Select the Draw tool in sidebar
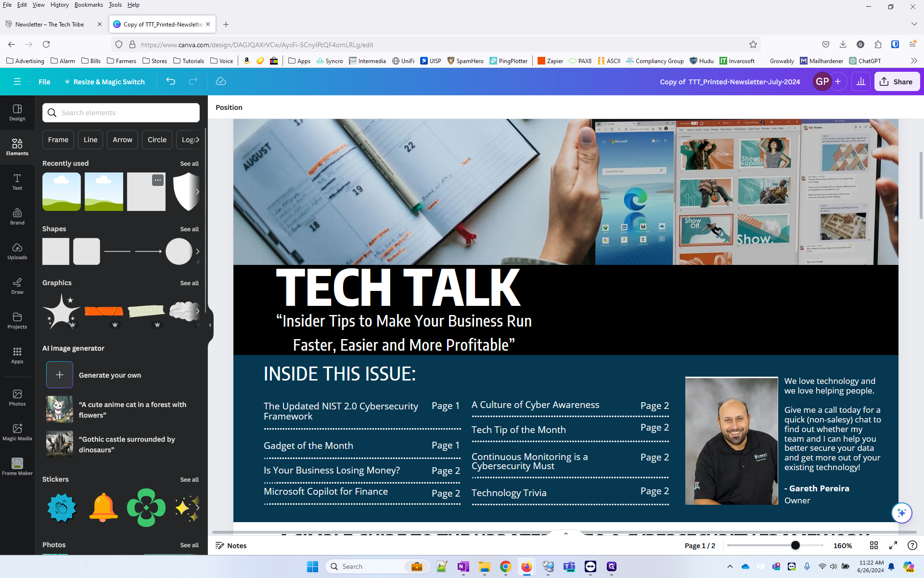 click(17, 286)
